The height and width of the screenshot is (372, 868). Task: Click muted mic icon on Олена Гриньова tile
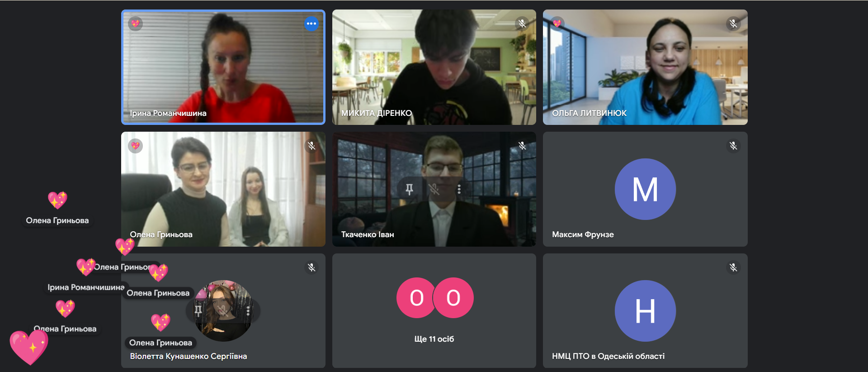[x=311, y=146]
